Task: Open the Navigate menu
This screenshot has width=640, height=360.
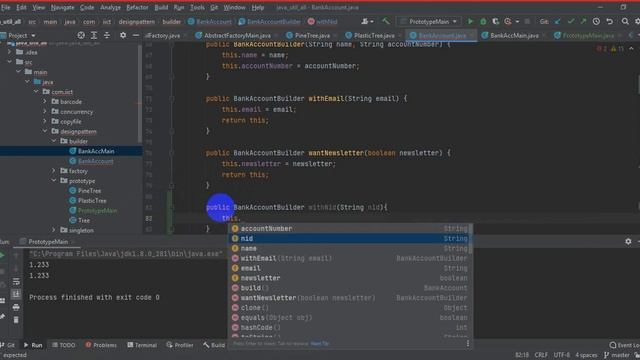Action: tap(62, 7)
